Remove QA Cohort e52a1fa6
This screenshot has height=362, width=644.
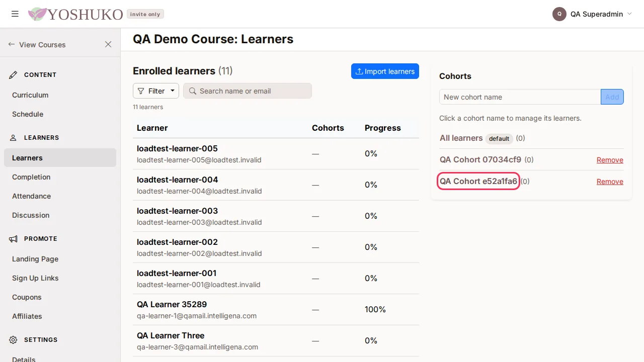pos(610,182)
